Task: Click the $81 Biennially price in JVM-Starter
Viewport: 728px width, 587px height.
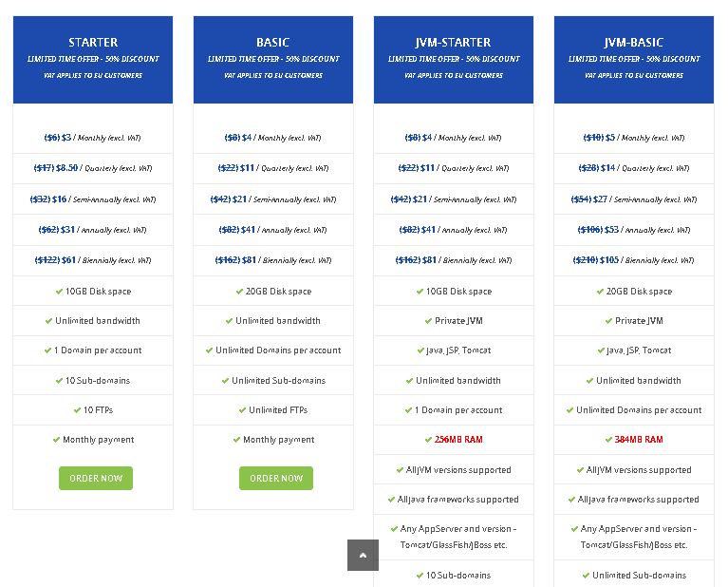Action: pyautogui.click(x=429, y=260)
